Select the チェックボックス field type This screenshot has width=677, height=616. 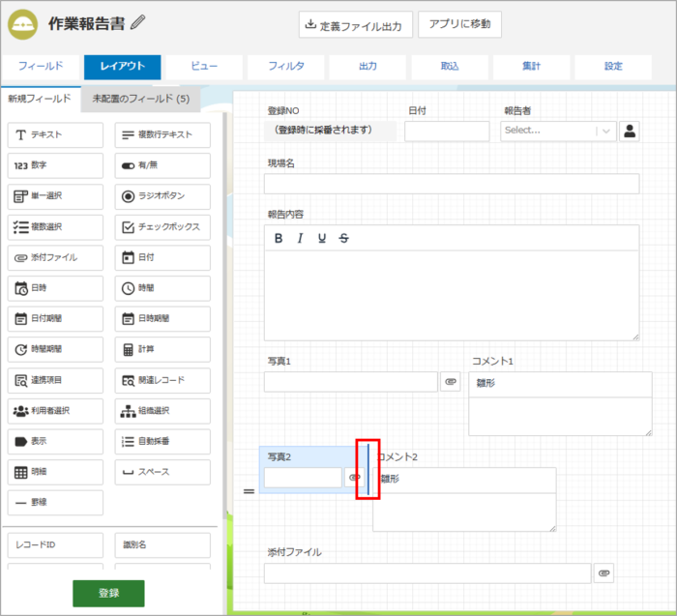pos(162,227)
